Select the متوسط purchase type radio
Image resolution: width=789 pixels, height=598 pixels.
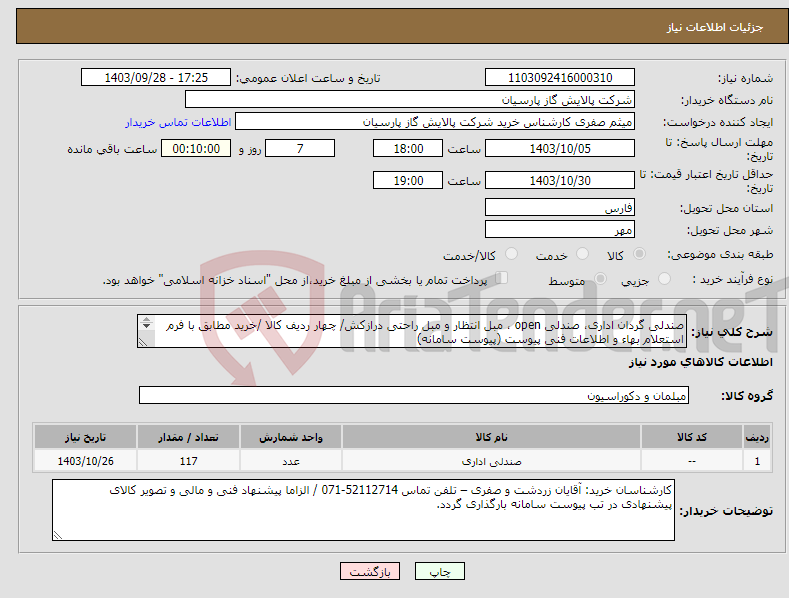pyautogui.click(x=600, y=278)
